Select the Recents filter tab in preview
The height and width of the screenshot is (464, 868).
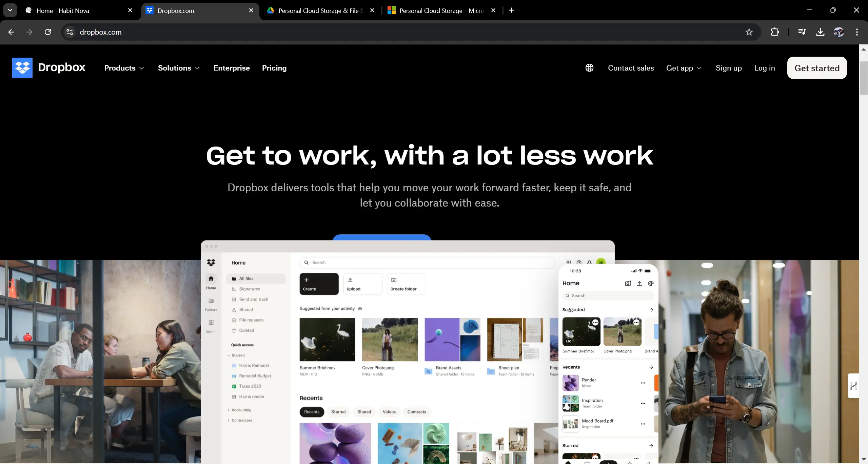(312, 412)
